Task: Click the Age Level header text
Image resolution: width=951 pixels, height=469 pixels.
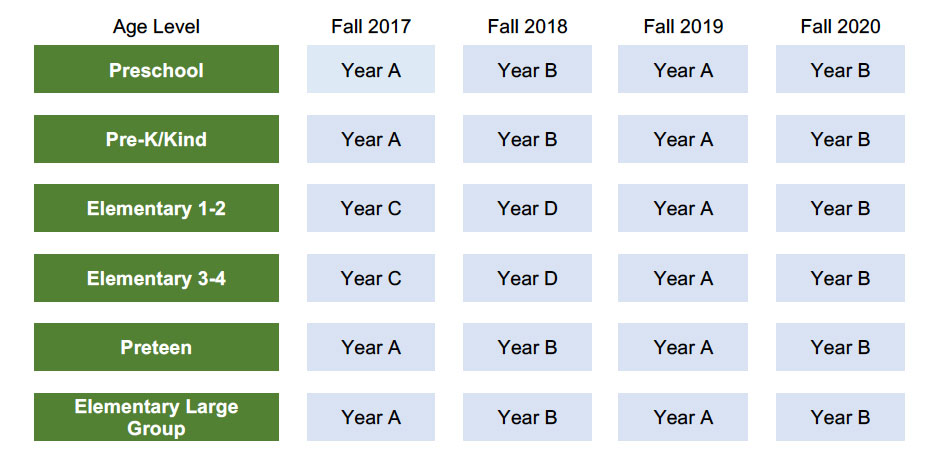Action: (x=156, y=27)
